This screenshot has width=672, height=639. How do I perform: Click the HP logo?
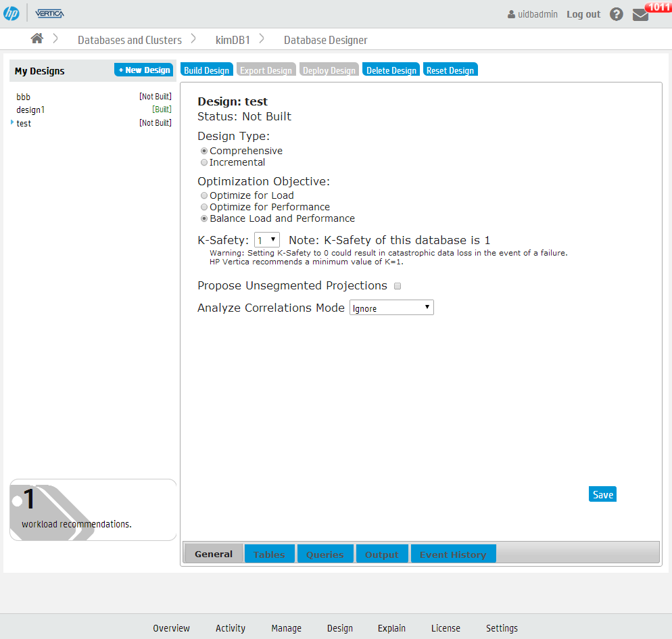tap(11, 14)
